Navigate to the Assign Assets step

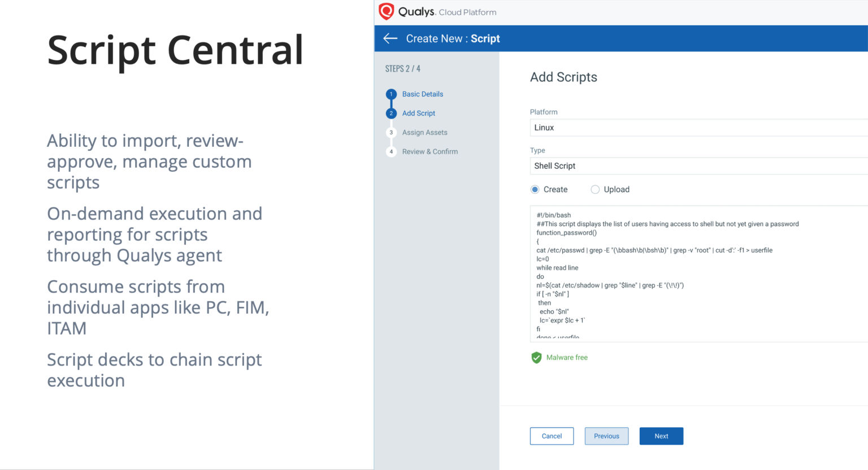(x=424, y=132)
